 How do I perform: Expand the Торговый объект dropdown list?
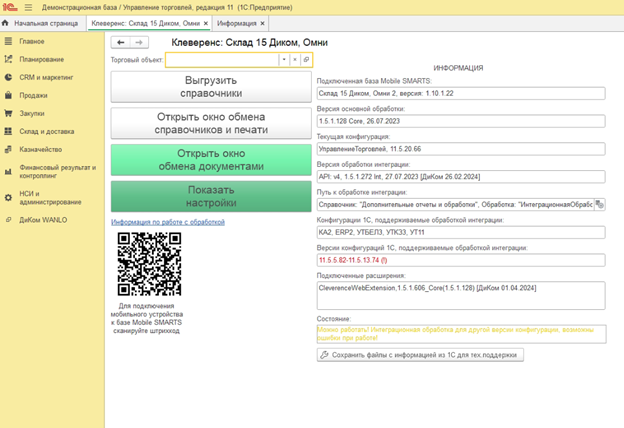(x=284, y=60)
